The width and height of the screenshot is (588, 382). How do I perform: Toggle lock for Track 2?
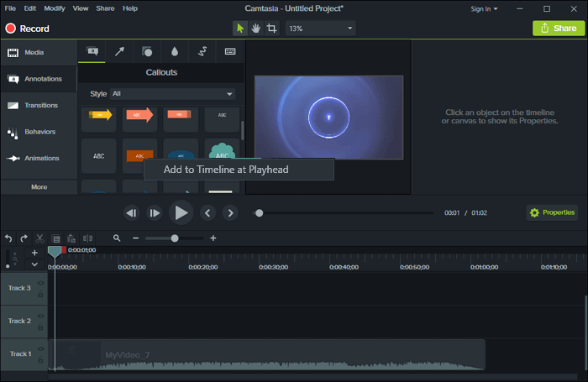pyautogui.click(x=40, y=327)
